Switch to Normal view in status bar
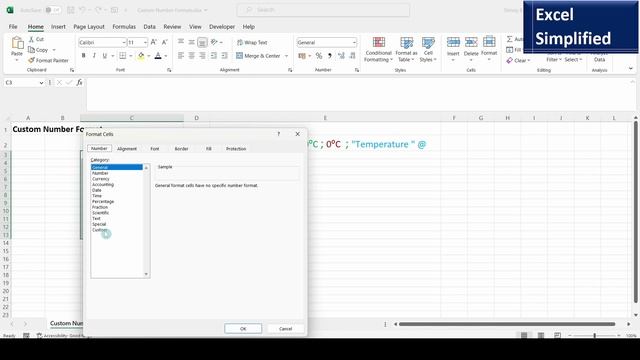 524,335
